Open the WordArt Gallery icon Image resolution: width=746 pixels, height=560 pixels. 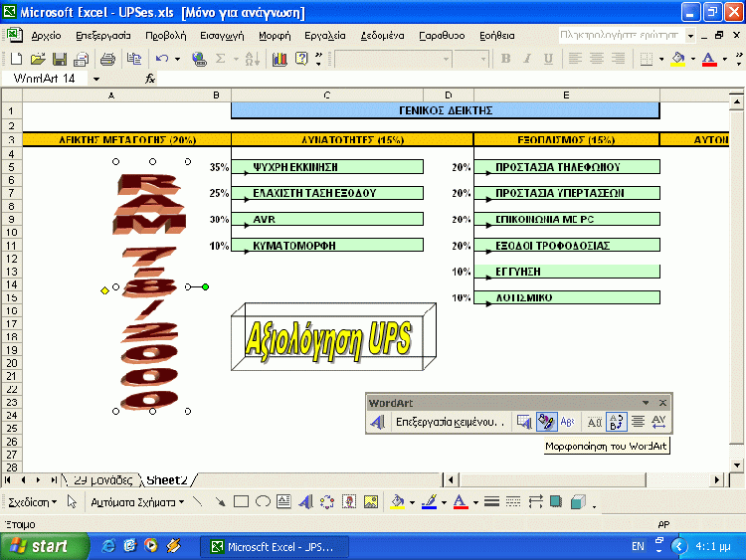click(x=524, y=422)
